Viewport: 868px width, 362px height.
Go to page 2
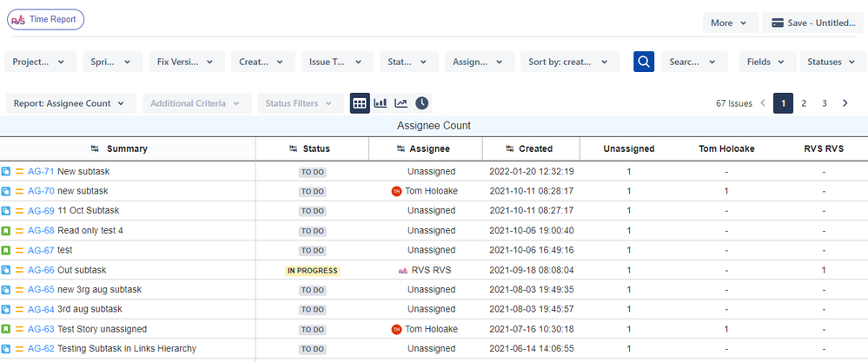[x=804, y=103]
